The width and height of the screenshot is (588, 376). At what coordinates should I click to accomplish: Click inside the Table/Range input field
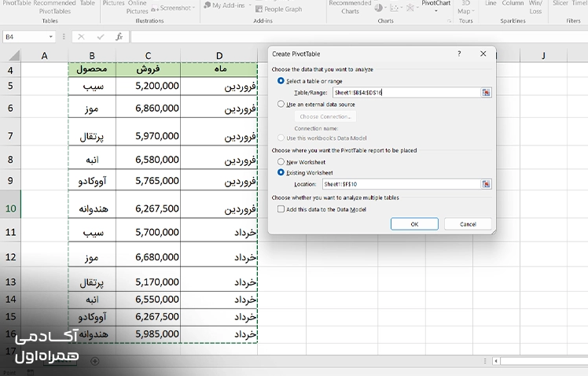pyautogui.click(x=406, y=92)
